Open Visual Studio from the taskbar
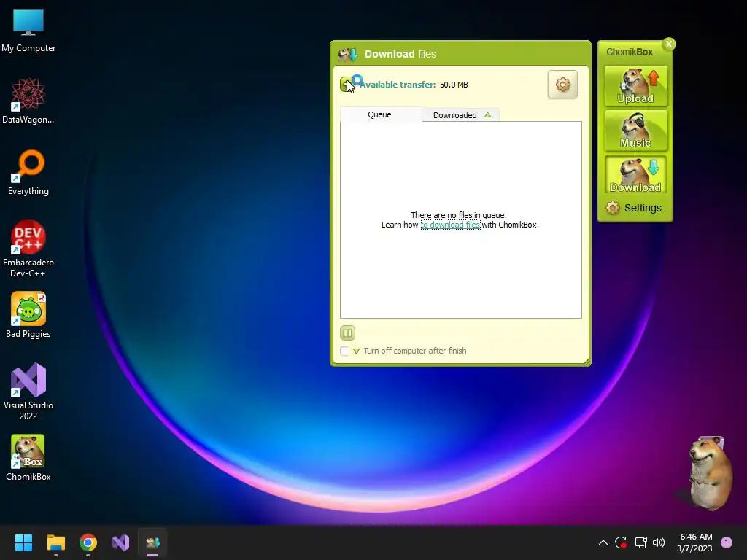 (x=120, y=542)
